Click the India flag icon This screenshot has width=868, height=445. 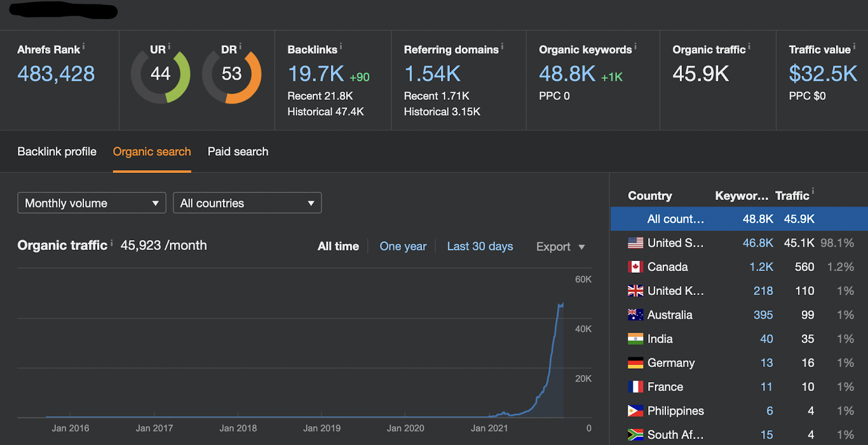[x=635, y=339]
